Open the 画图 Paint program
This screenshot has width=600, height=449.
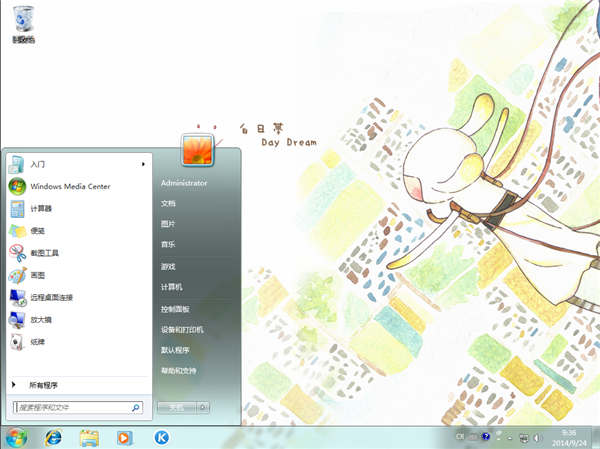(x=37, y=275)
